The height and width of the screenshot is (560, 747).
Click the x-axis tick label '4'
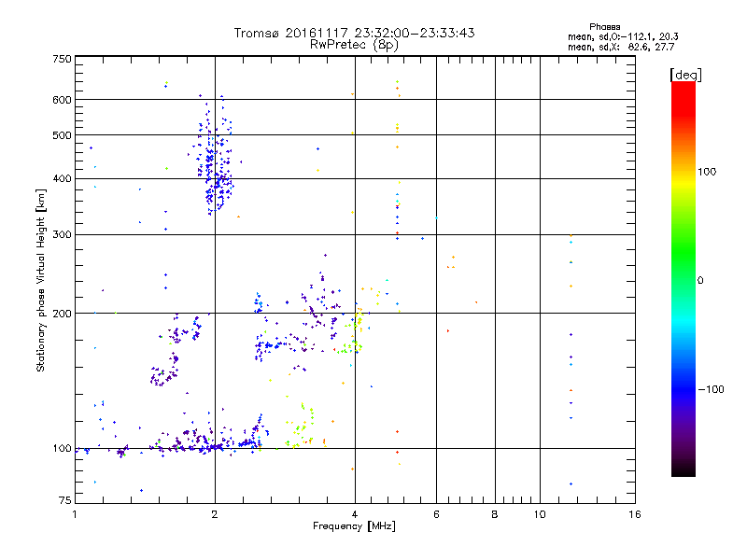coord(355,514)
